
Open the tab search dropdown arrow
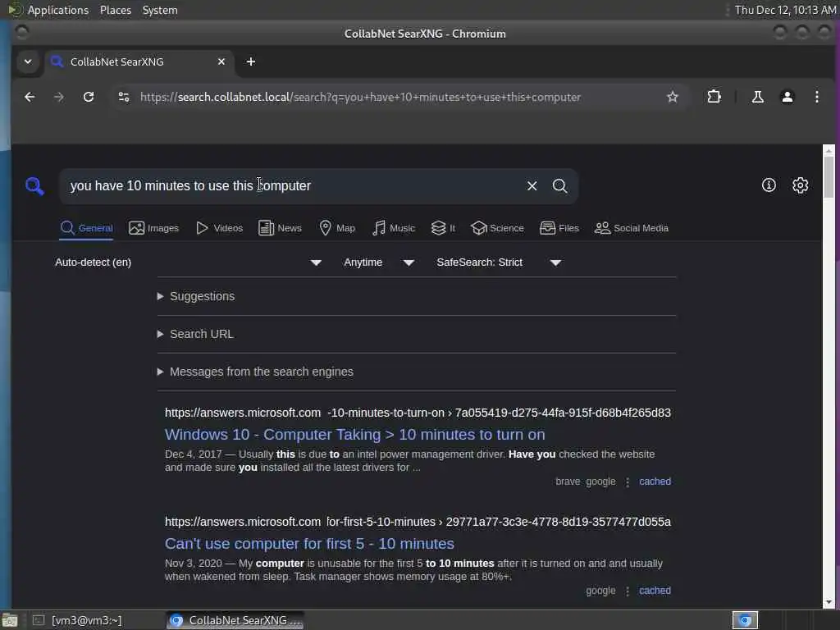pyautogui.click(x=28, y=62)
